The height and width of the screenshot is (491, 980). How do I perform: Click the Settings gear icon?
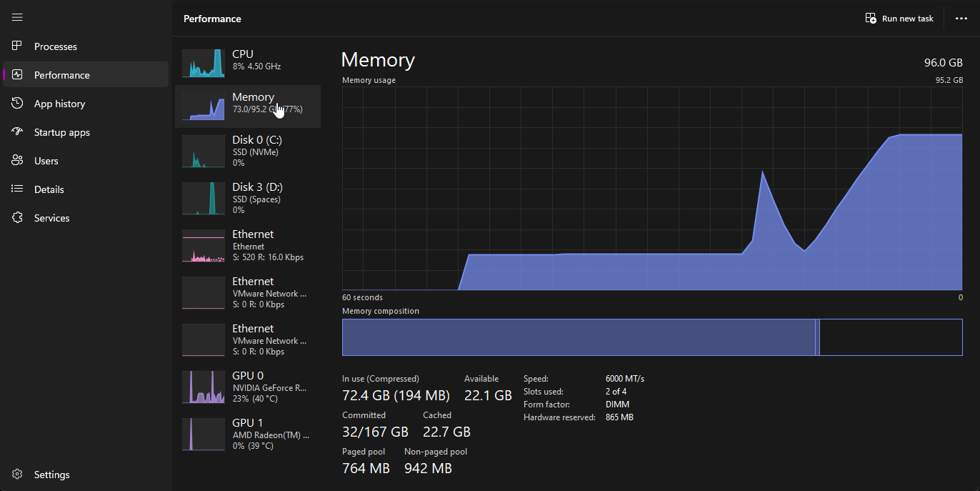(18, 475)
